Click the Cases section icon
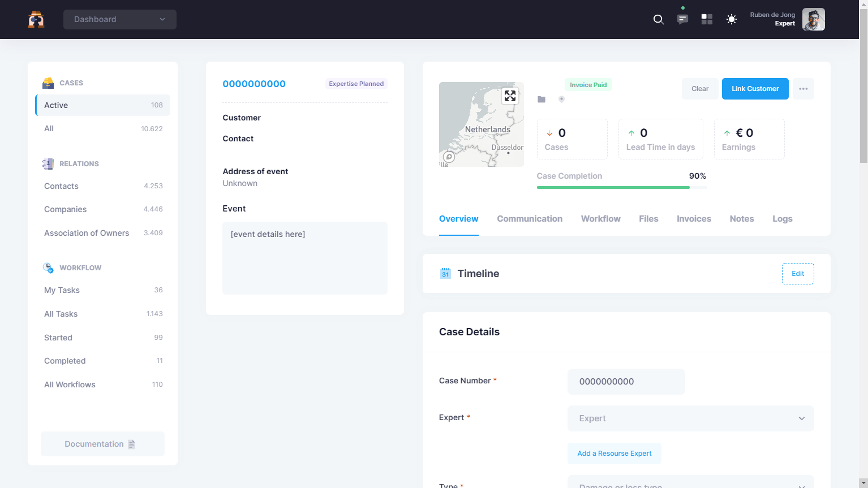This screenshot has width=868, height=488. coord(48,83)
